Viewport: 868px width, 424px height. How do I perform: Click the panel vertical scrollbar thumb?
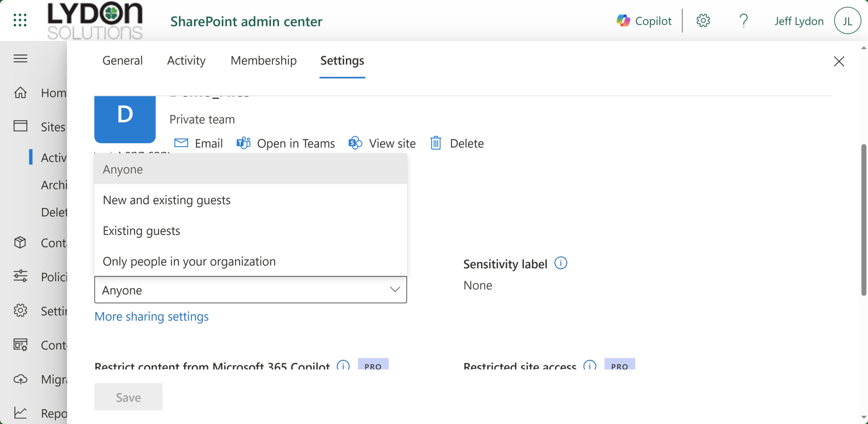[864, 220]
